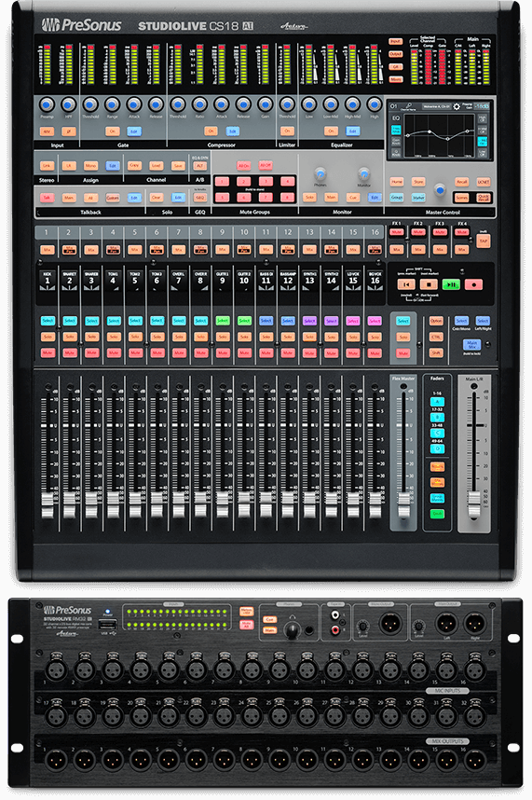This screenshot has height=800, width=532.
Task: Toggle the Mono assign button
Action: (x=90, y=166)
